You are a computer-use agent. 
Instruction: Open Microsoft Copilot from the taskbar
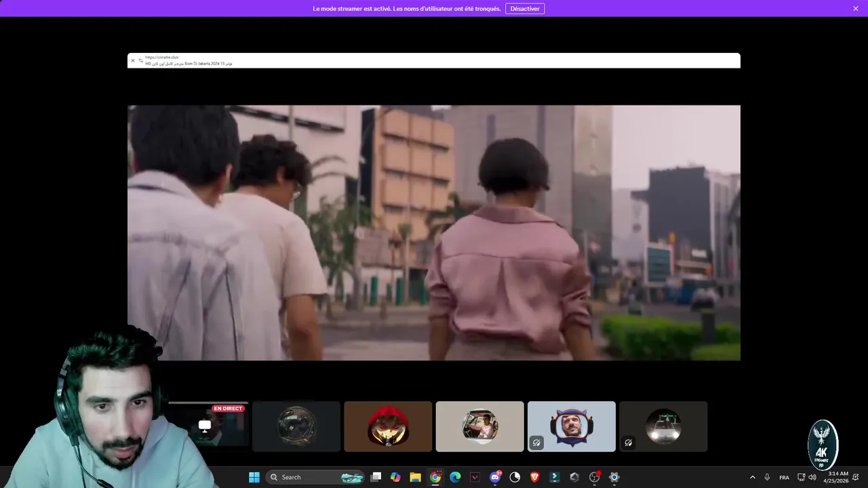click(x=395, y=477)
